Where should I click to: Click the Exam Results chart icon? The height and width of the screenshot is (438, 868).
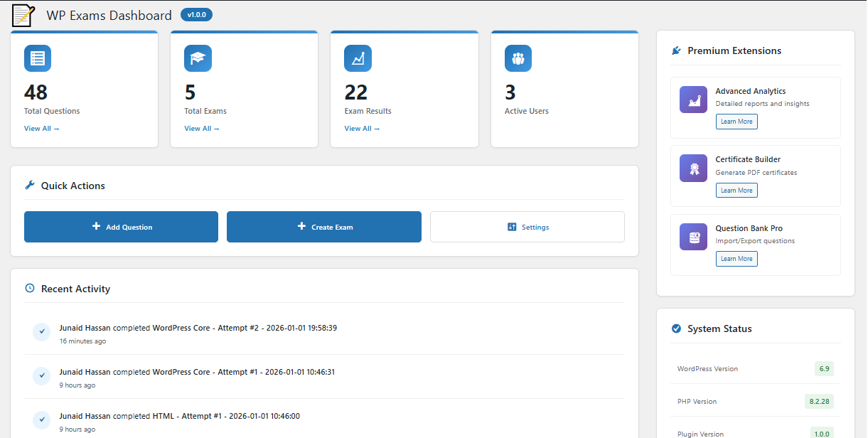358,58
